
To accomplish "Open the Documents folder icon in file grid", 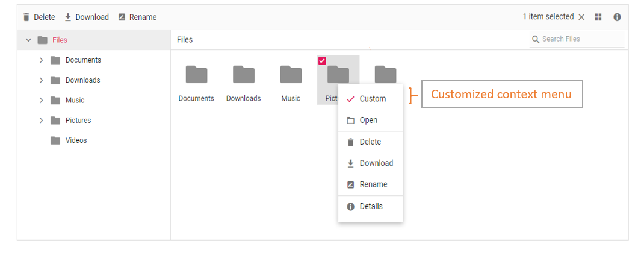I will 196,75.
